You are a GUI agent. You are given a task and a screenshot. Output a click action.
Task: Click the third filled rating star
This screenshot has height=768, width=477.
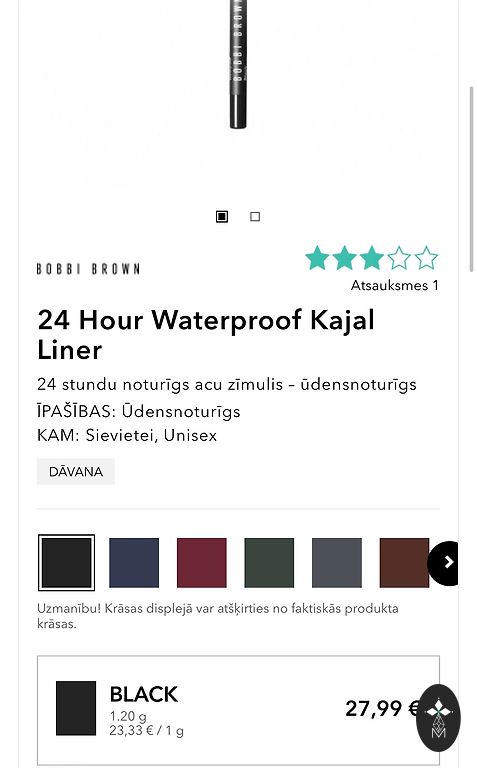(371, 258)
